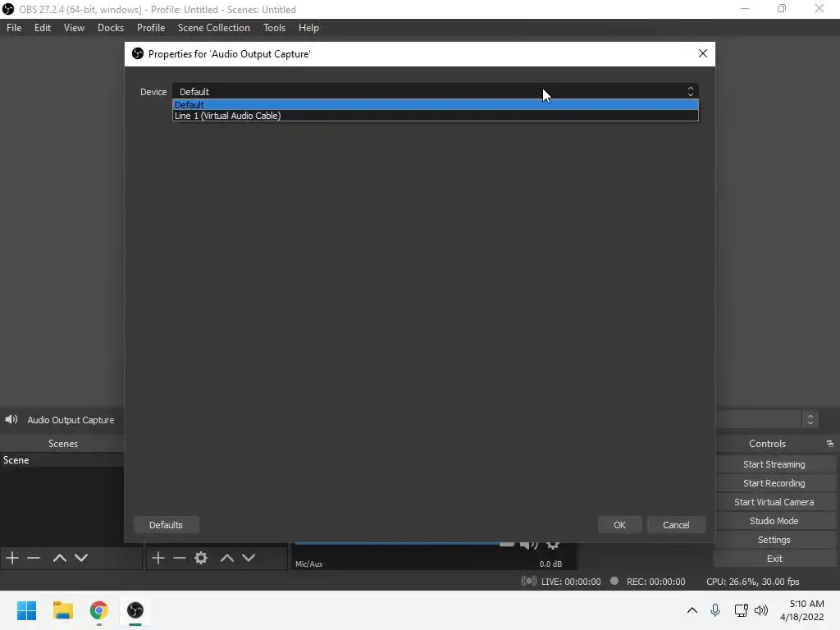Toggle Studio Mode
Image resolution: width=840 pixels, height=630 pixels.
coord(774,521)
